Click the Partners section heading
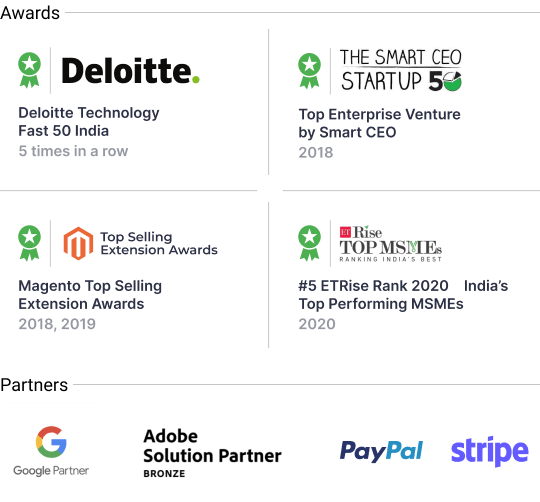Viewport: 540px width, 502px height. [x=34, y=385]
